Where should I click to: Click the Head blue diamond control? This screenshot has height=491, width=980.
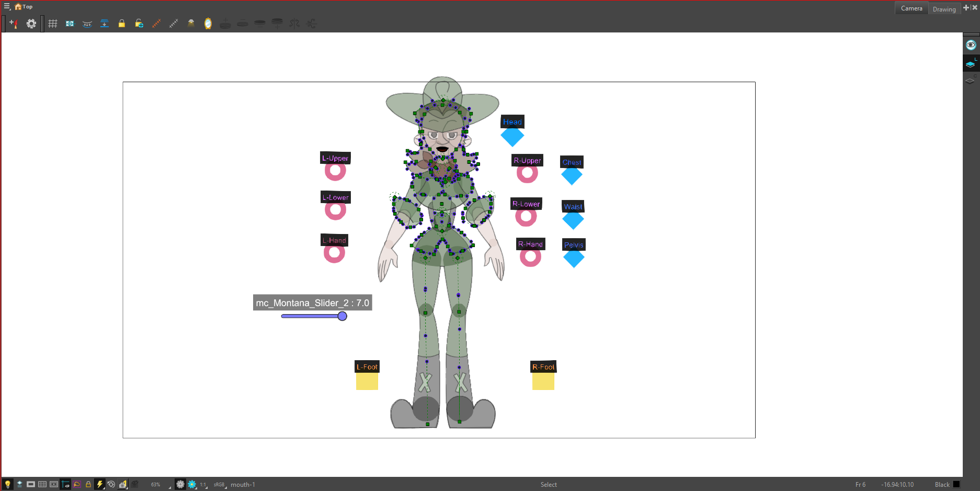(x=512, y=136)
